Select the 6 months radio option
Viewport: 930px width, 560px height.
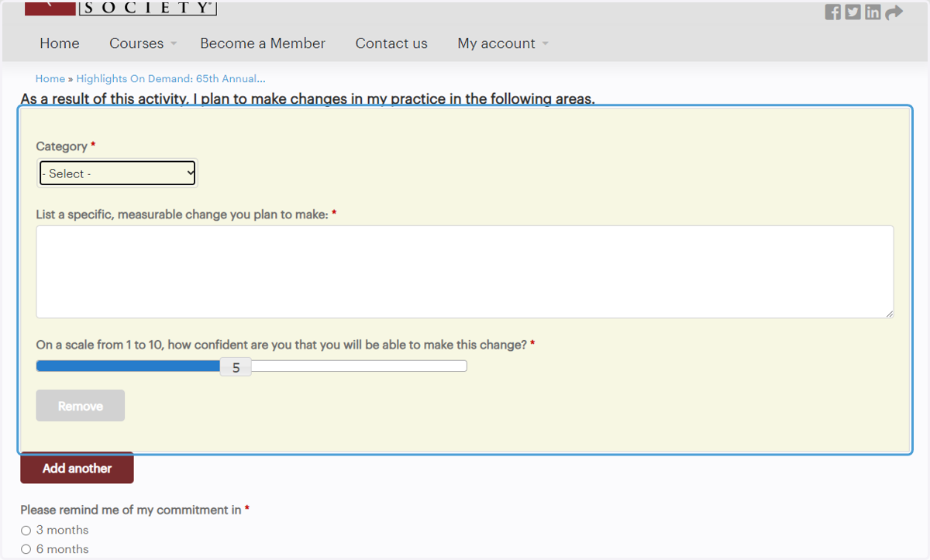(26, 549)
